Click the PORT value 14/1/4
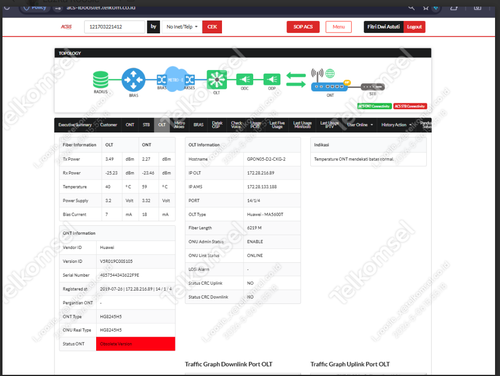The image size is (500, 376). 253,201
